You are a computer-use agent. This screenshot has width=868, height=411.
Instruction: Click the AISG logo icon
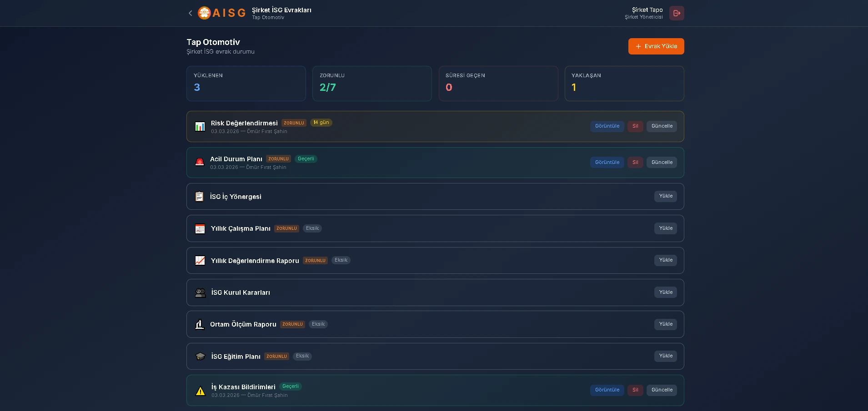[x=204, y=13]
